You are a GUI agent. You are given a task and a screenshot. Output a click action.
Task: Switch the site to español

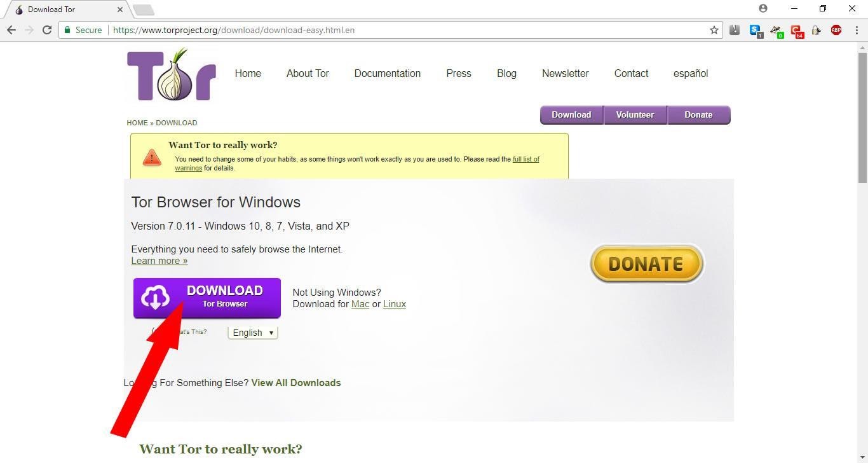[x=691, y=74]
